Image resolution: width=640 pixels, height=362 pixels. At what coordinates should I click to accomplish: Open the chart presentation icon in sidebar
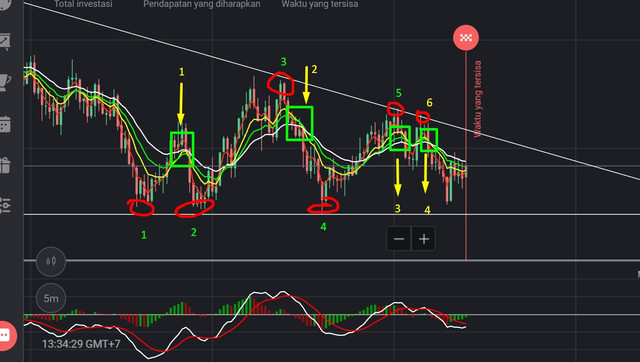pos(4,42)
